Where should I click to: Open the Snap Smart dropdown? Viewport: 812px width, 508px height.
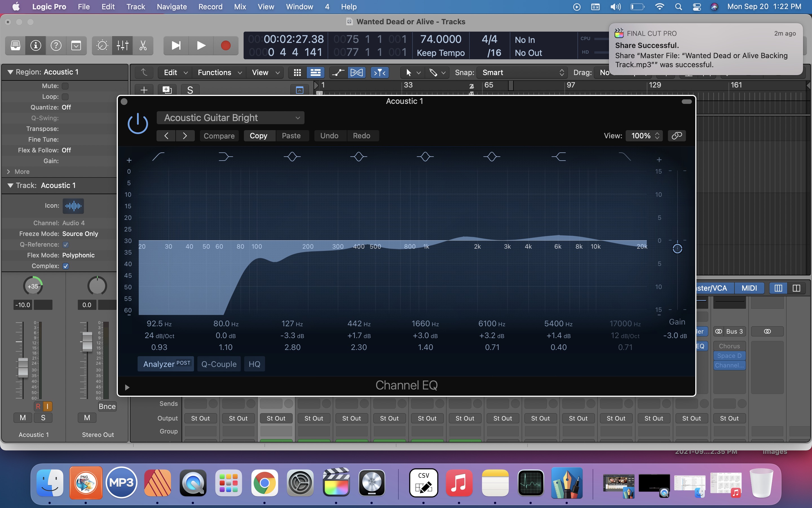(x=522, y=73)
